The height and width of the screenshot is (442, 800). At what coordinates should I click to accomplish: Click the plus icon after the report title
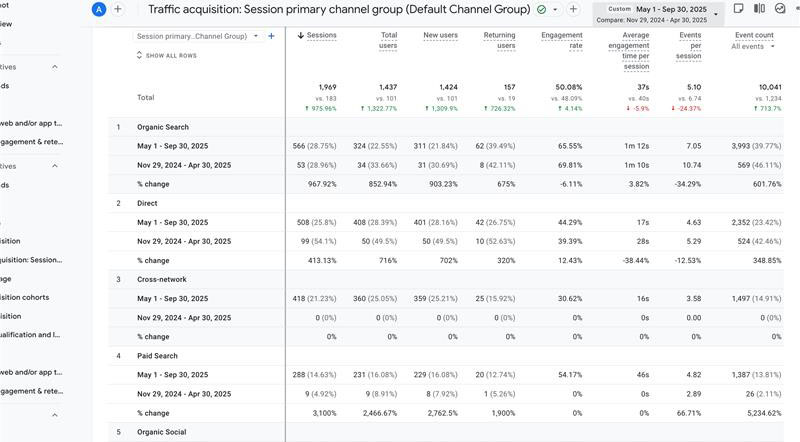point(573,9)
